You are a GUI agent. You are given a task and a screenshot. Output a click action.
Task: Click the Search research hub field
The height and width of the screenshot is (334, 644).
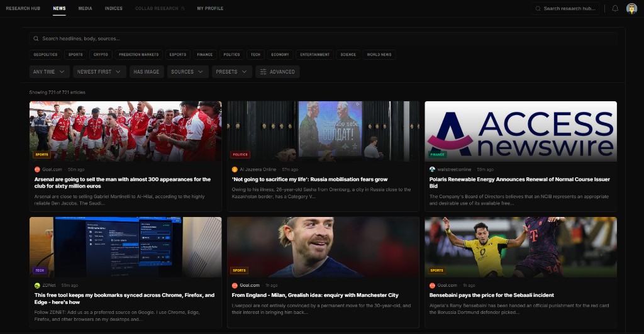coord(565,8)
